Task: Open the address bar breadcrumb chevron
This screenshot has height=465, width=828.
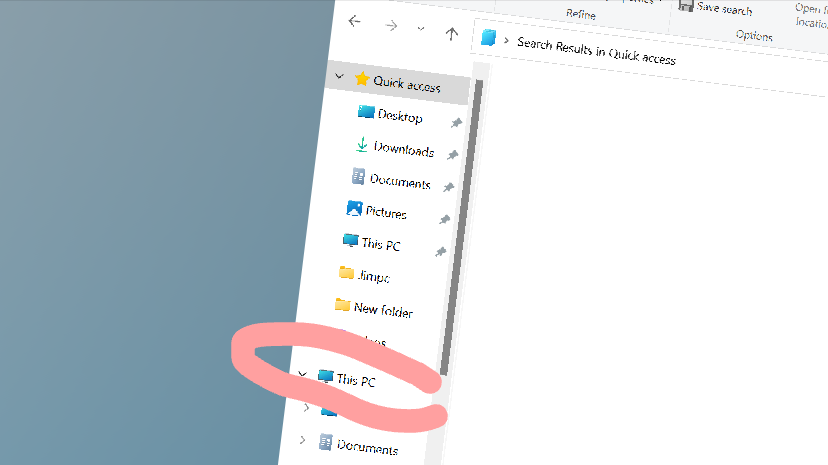Action: tap(506, 41)
